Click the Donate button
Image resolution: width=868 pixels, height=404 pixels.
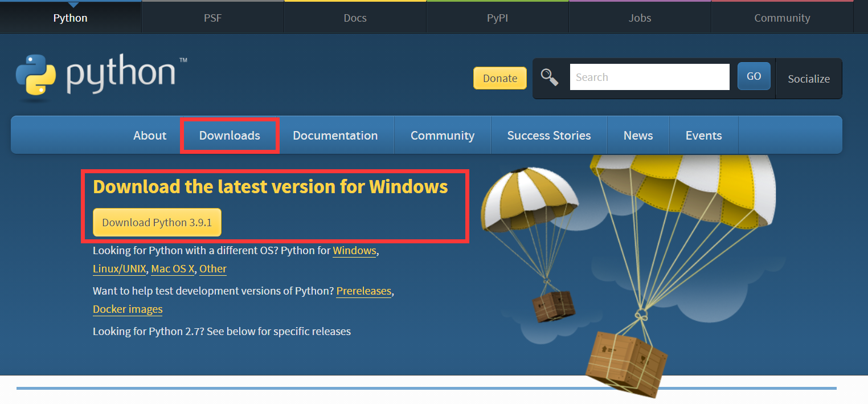(x=500, y=78)
